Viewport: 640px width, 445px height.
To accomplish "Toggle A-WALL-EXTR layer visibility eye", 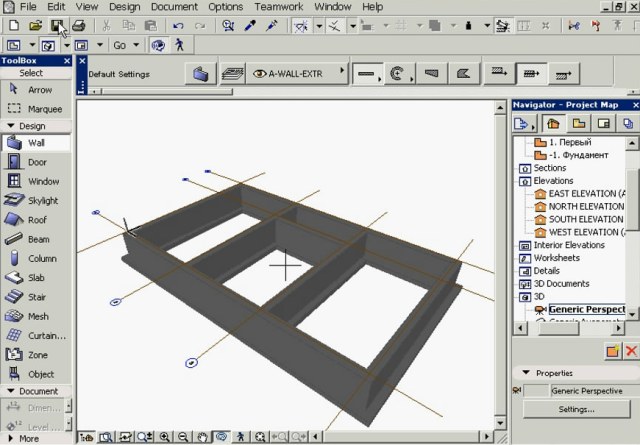I will click(x=260, y=73).
